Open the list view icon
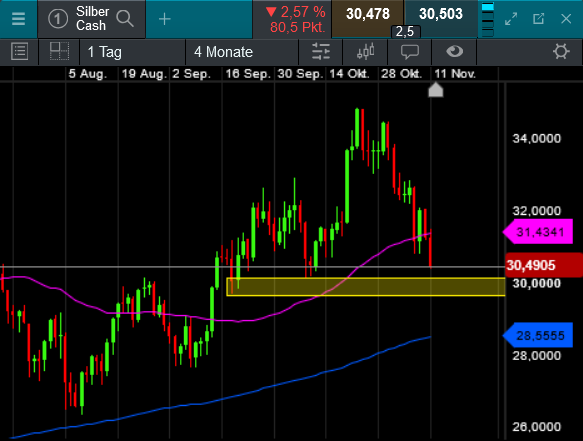 click(x=19, y=51)
